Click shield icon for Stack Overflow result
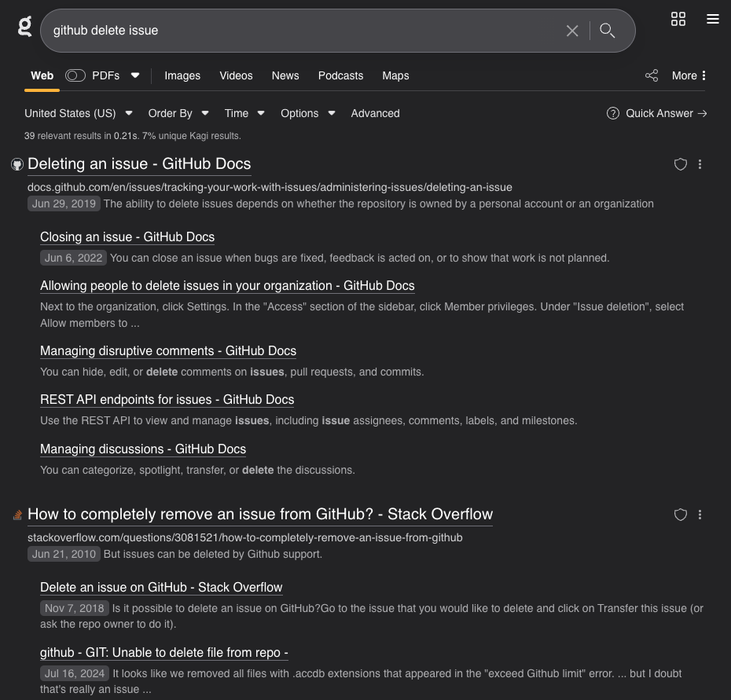Image resolution: width=731 pixels, height=700 pixels. [x=681, y=515]
